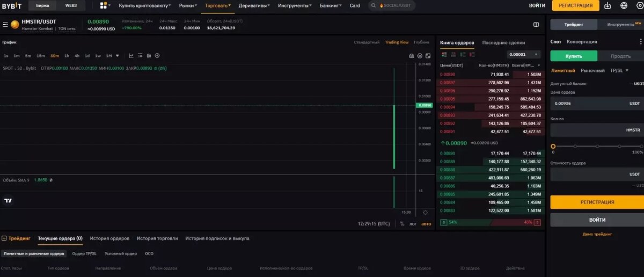644x277 pixels.
Task: Open chart indicators icon
Action: (x=131, y=55)
